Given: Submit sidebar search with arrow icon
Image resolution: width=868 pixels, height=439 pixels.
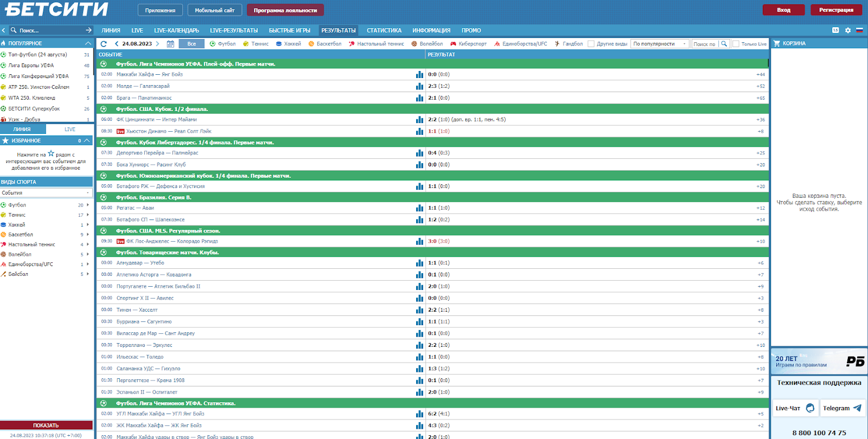Looking at the screenshot, I should coord(89,30).
